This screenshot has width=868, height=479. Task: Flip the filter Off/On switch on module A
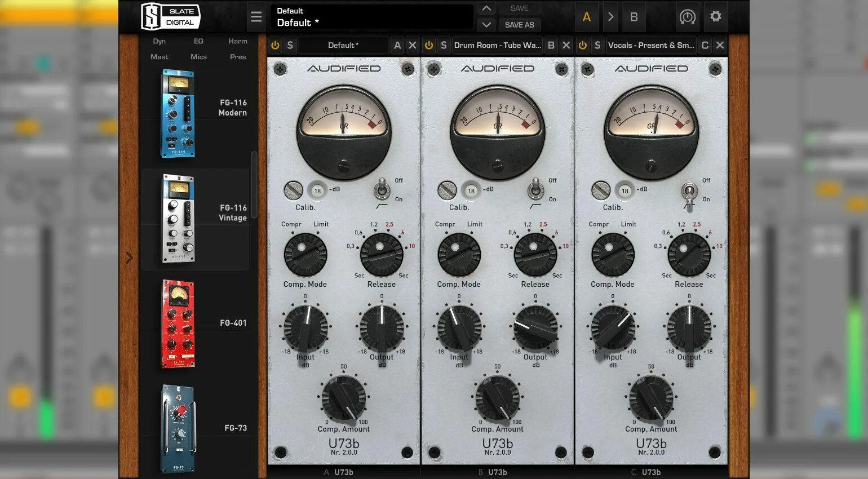click(x=382, y=189)
